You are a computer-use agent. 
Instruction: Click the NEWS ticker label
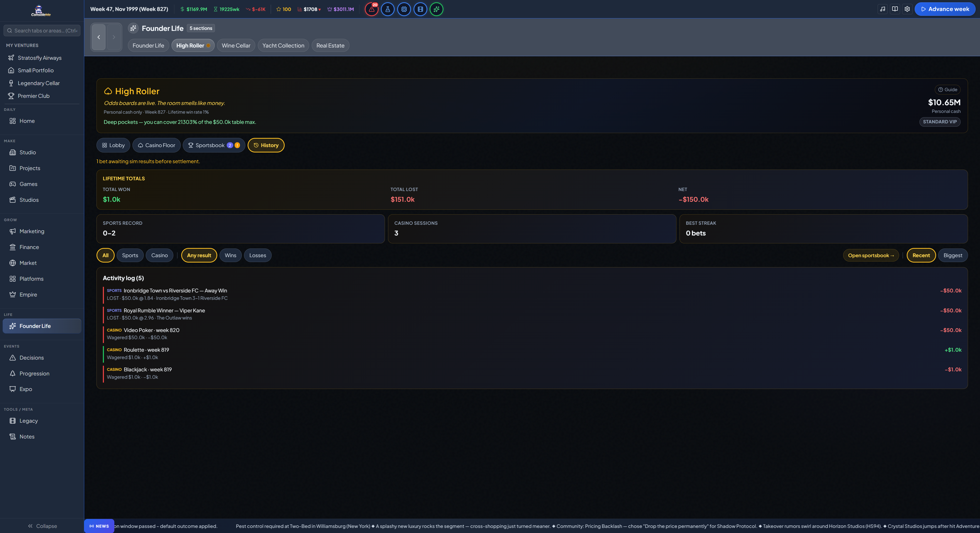(99, 526)
